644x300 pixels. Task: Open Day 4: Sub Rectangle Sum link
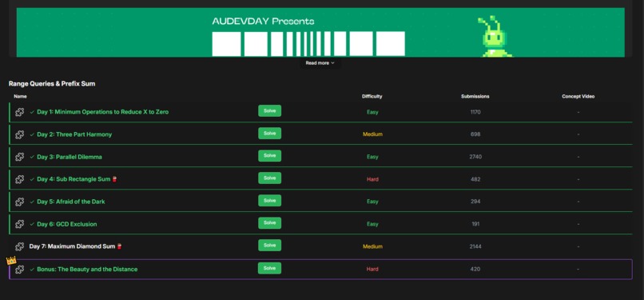74,179
